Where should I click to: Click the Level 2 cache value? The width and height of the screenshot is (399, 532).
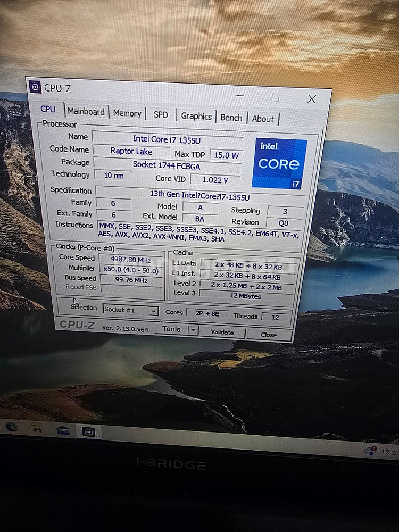(x=247, y=286)
